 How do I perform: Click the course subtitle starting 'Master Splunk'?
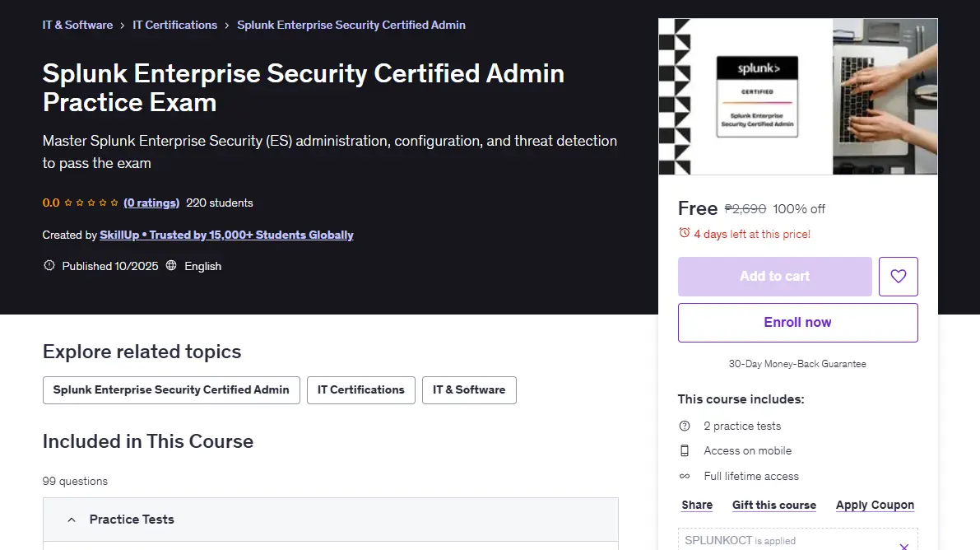330,152
